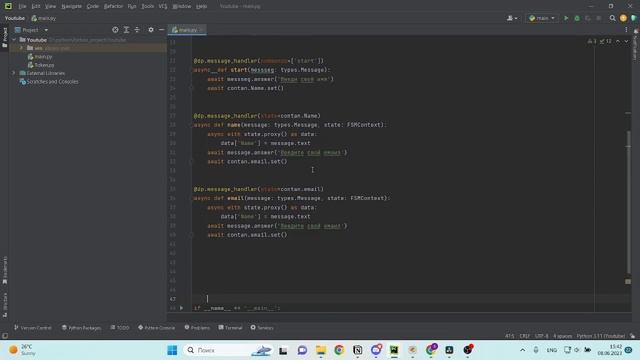This screenshot has width=640, height=360.
Task: Open the File menu
Action: [x=22, y=6]
